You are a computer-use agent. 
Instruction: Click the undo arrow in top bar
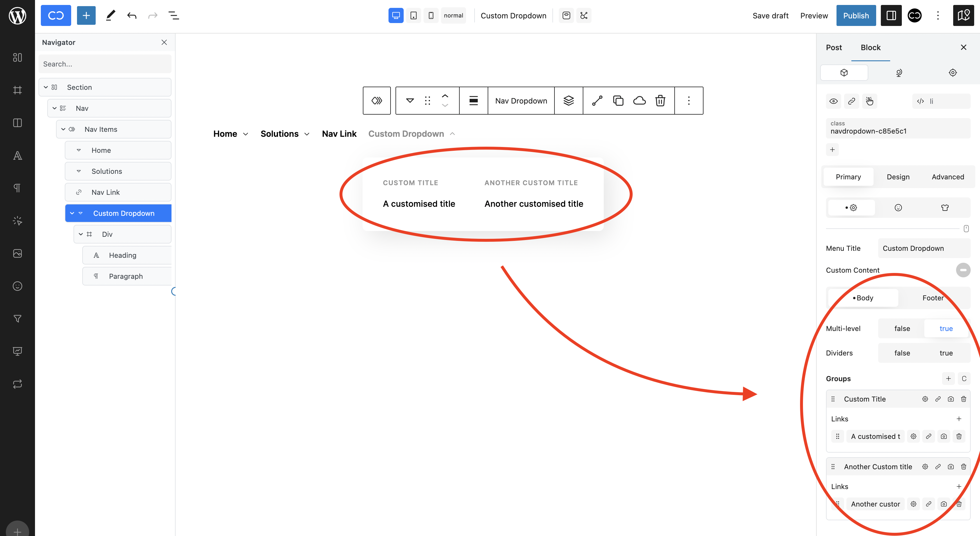pyautogui.click(x=132, y=15)
